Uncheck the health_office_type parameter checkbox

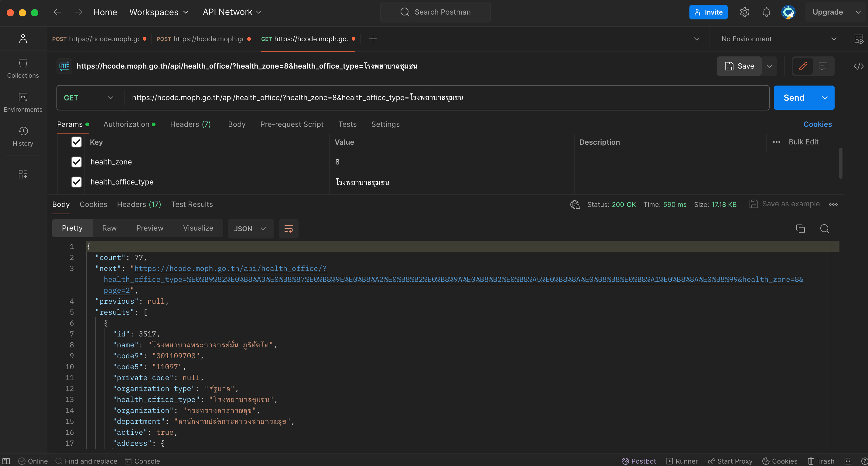tap(77, 182)
